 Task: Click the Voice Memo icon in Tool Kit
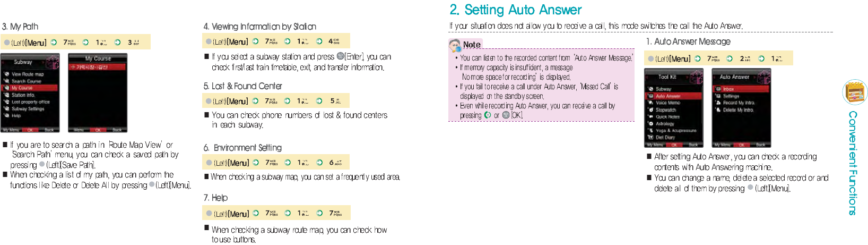pyautogui.click(x=650, y=103)
